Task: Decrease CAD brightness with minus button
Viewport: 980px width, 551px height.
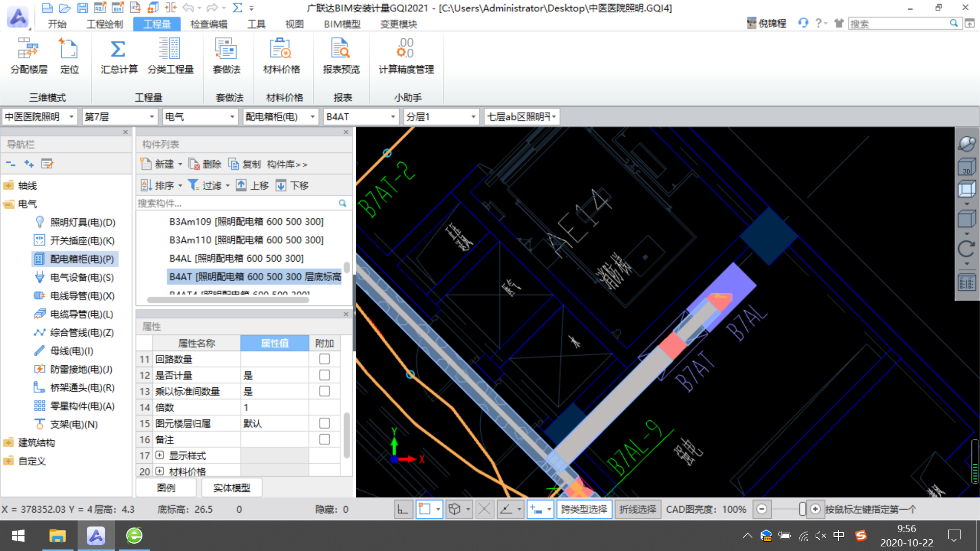Action: tap(762, 509)
